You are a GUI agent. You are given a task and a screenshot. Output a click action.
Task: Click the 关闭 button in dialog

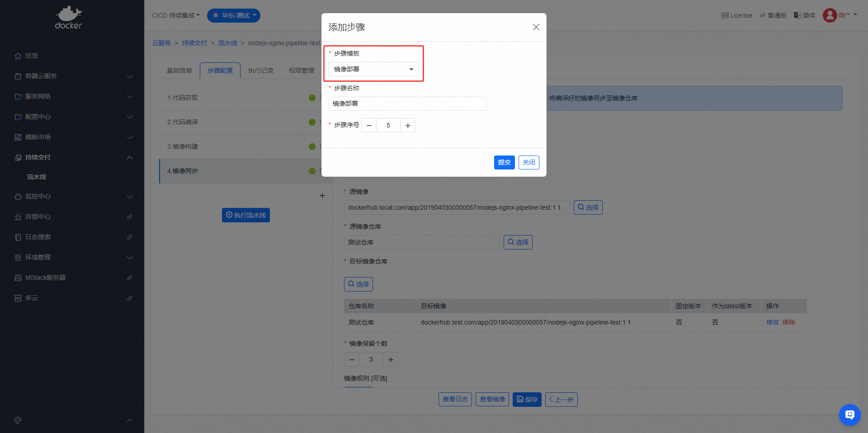(x=528, y=162)
